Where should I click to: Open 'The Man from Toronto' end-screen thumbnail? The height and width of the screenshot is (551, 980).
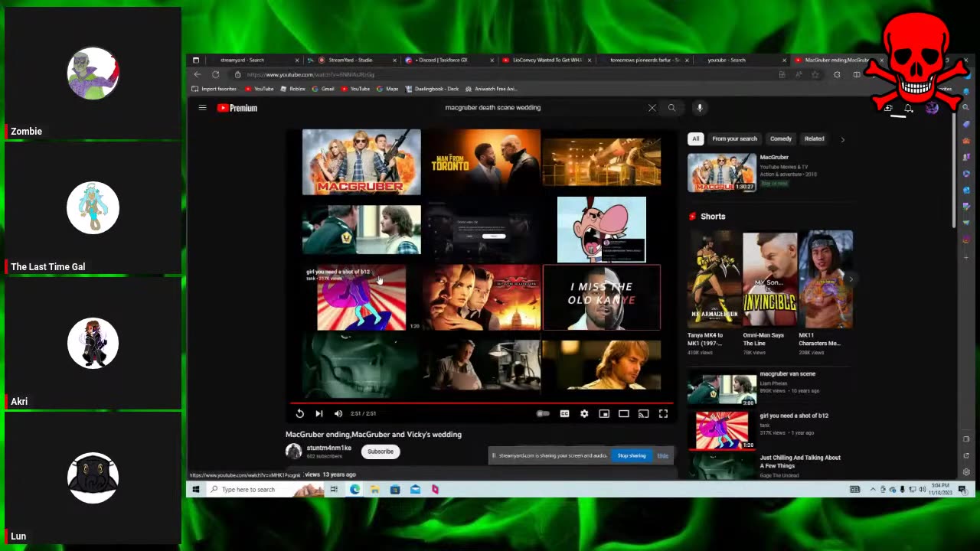482,162
